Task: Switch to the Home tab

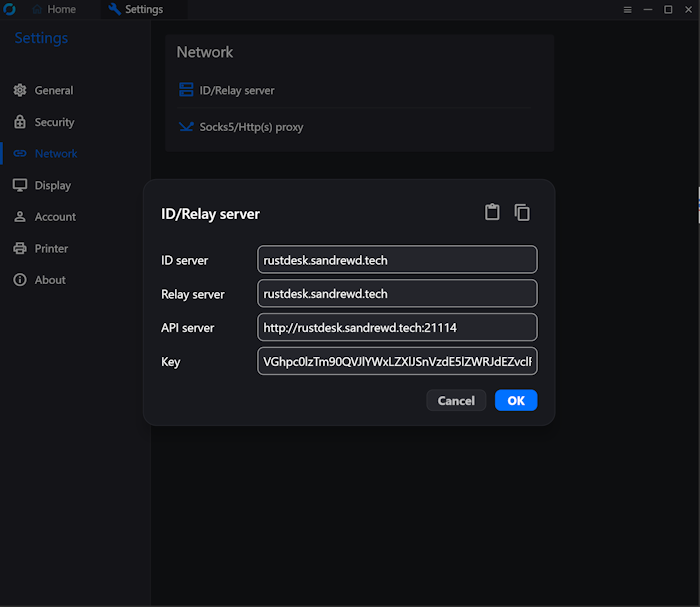Action: point(54,10)
